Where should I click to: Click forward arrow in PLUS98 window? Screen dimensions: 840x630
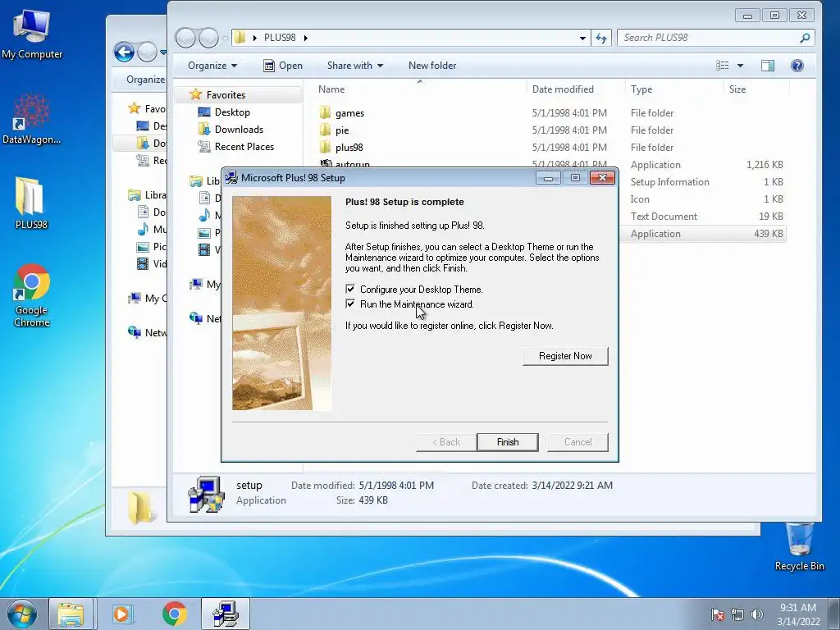pyautogui.click(x=208, y=38)
